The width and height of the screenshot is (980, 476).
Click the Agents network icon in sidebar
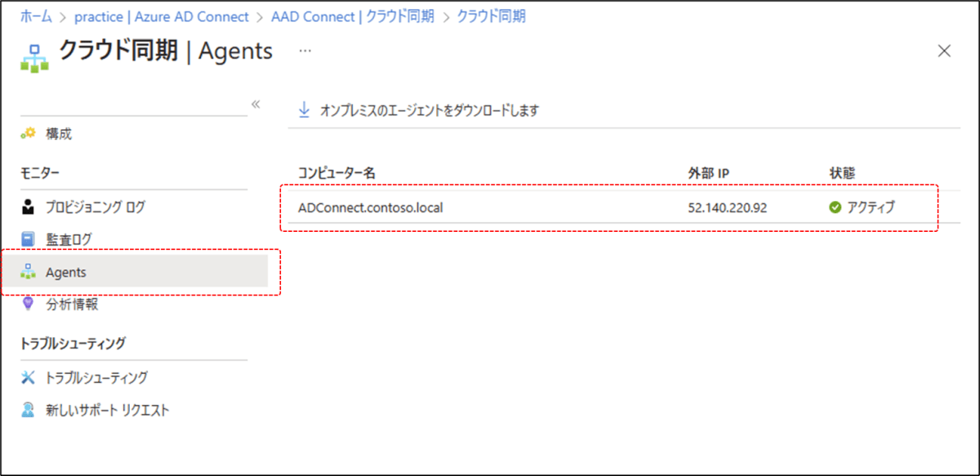click(x=29, y=272)
